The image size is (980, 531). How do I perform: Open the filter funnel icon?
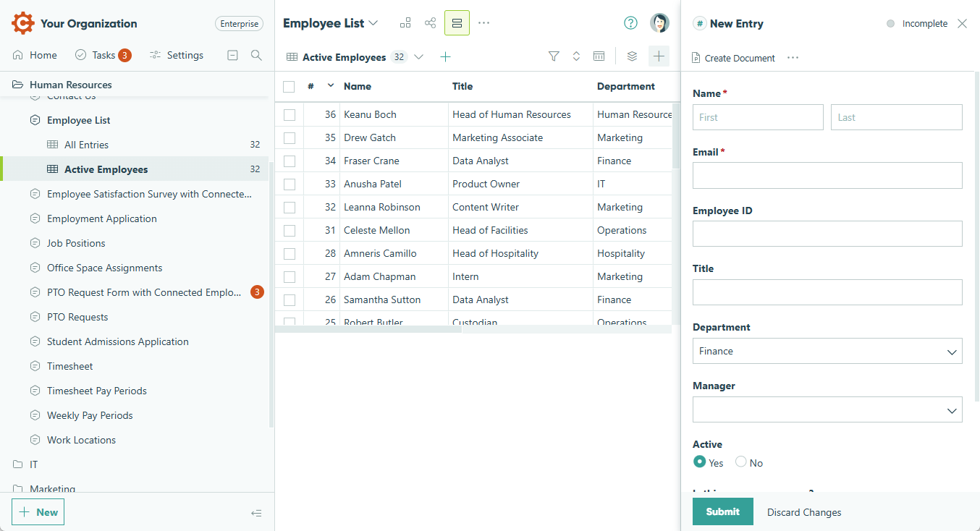(554, 56)
